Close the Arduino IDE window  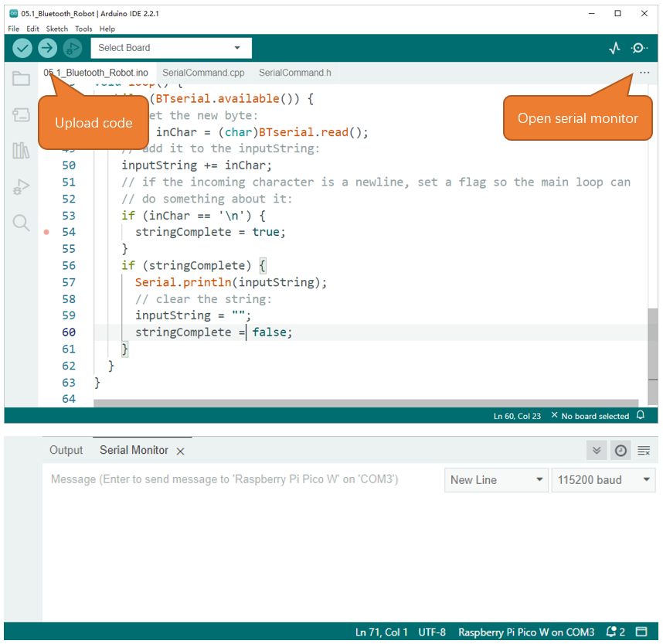(644, 14)
